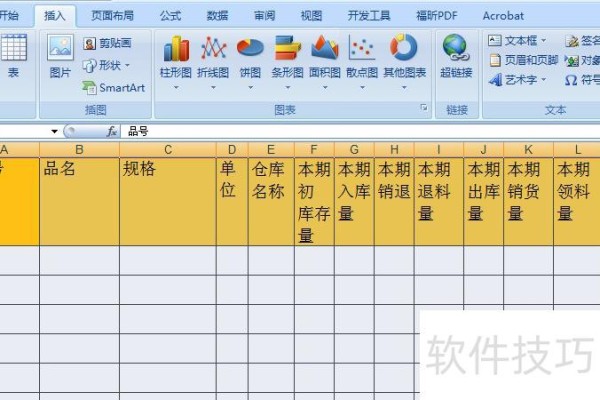
Task: Open the 开发工具 tab
Action: click(369, 16)
